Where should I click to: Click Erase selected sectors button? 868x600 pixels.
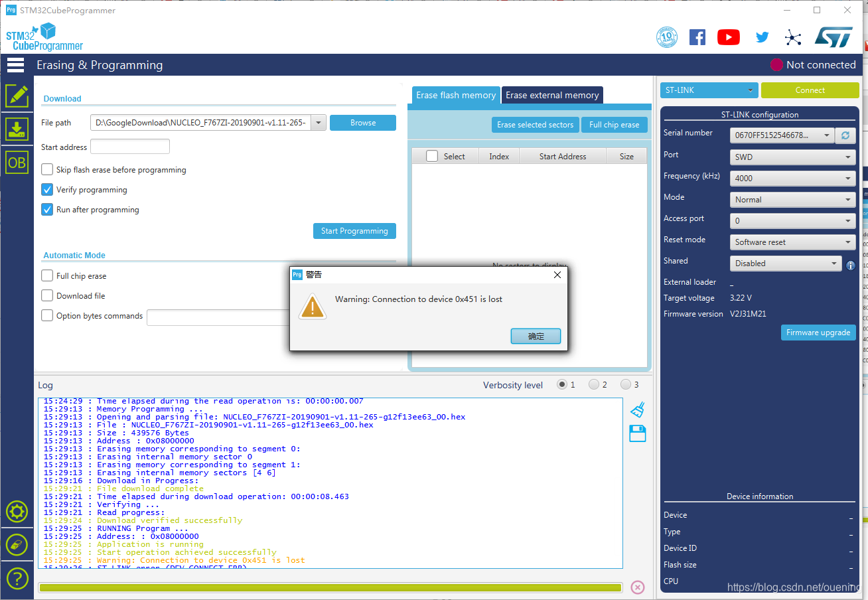pyautogui.click(x=535, y=125)
